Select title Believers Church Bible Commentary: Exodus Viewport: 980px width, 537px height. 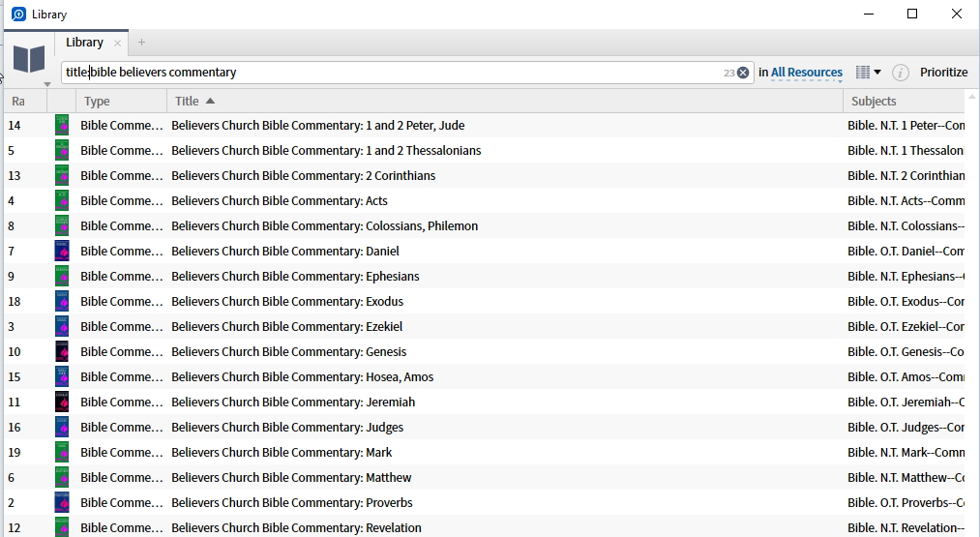(287, 301)
